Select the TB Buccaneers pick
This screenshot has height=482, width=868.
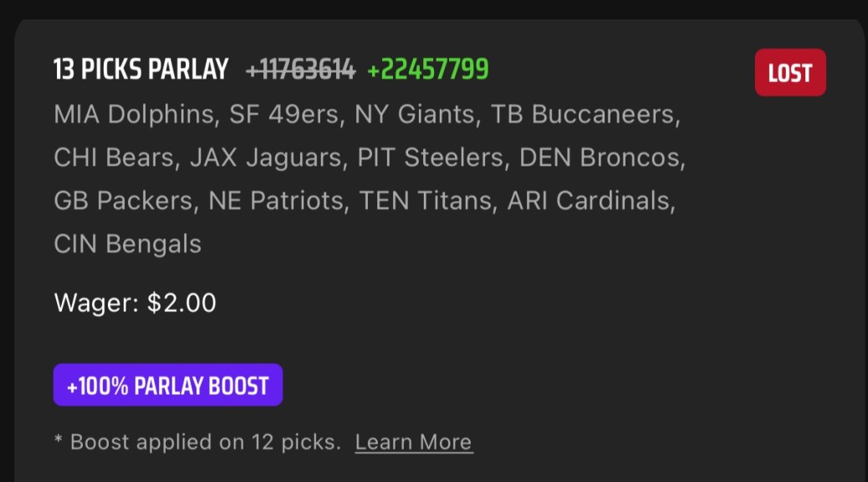click(584, 114)
